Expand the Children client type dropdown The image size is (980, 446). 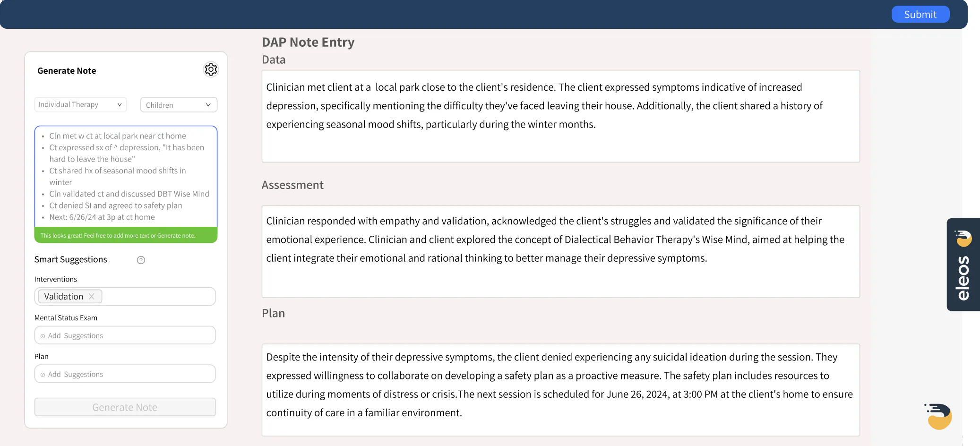point(179,104)
